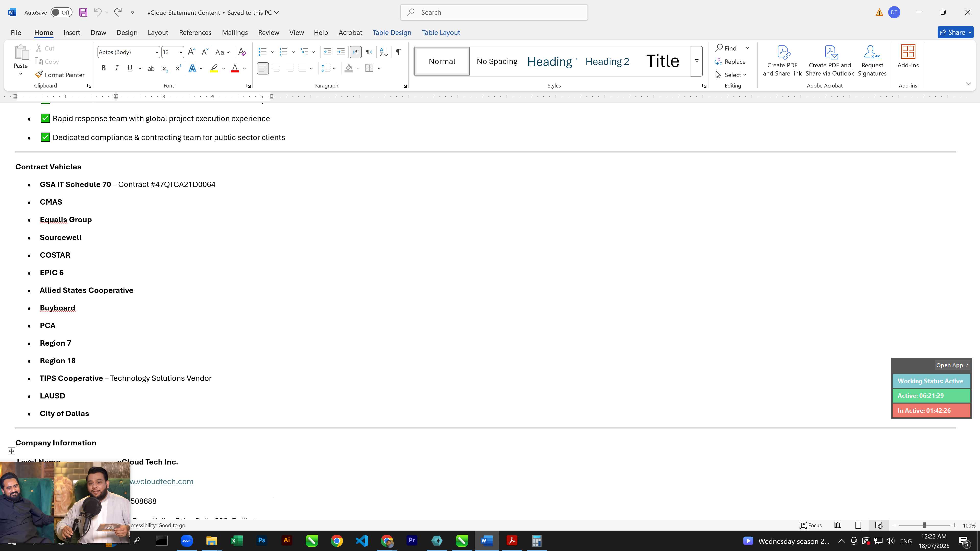Open Request Signatures
Viewport: 980px width, 551px height.
click(872, 61)
